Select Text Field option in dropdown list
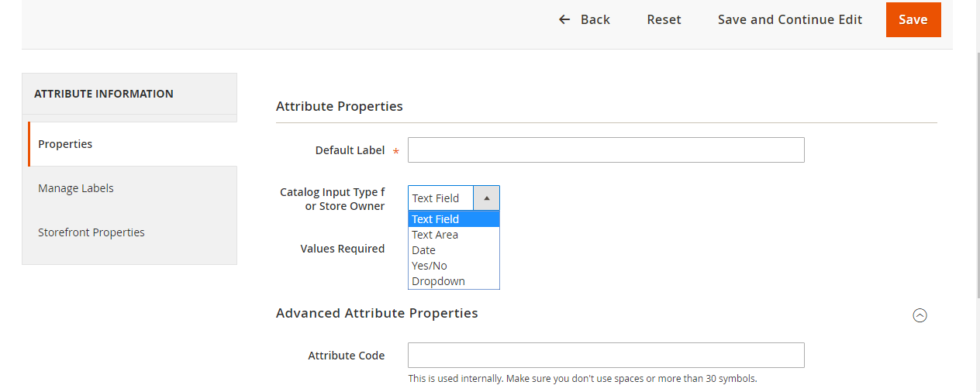The image size is (980, 392). click(454, 219)
